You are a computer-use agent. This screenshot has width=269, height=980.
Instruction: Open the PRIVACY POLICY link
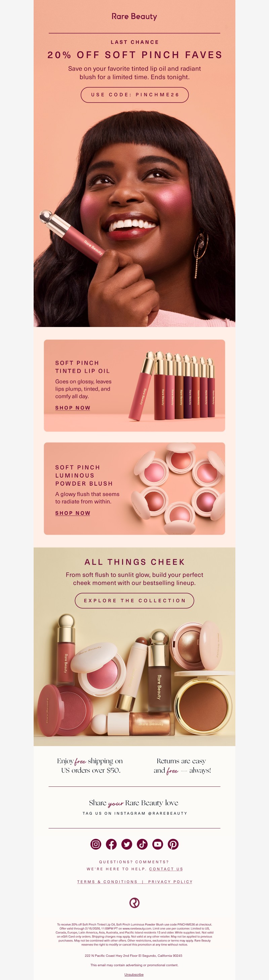(170, 882)
